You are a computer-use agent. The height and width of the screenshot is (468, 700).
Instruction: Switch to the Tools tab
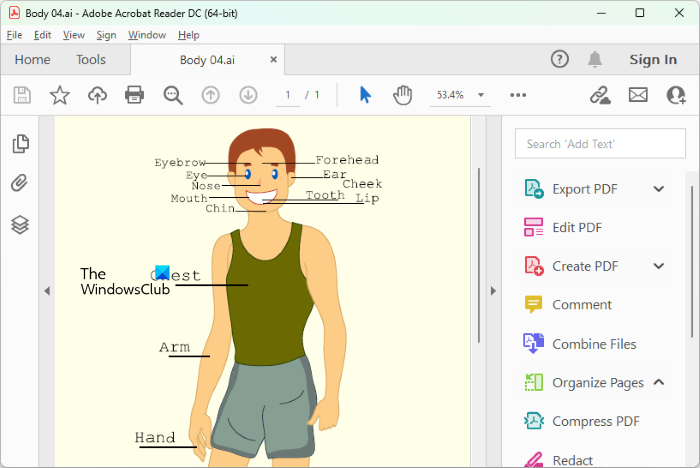coord(91,60)
